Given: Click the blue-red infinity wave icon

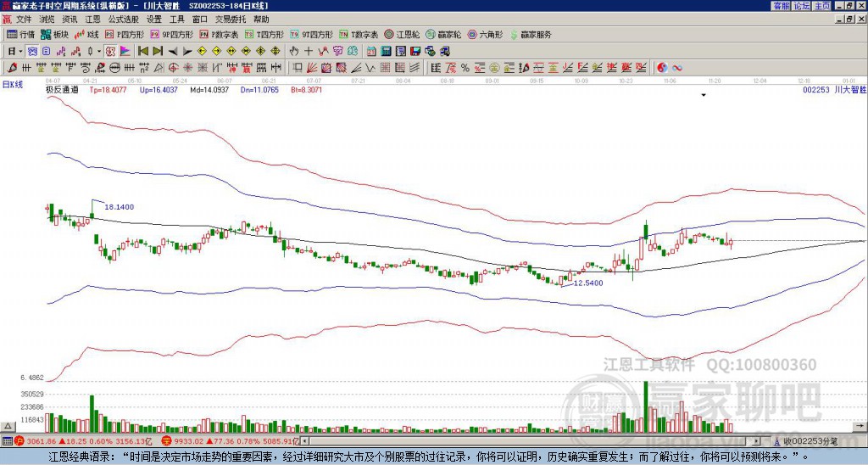Looking at the screenshot, I should click(676, 68).
